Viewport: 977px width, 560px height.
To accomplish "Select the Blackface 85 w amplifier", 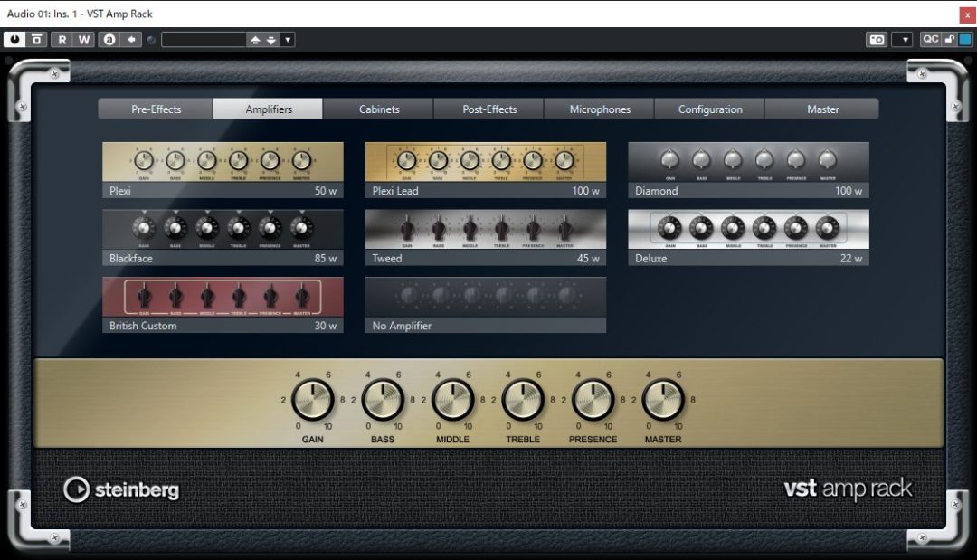I will [x=223, y=237].
